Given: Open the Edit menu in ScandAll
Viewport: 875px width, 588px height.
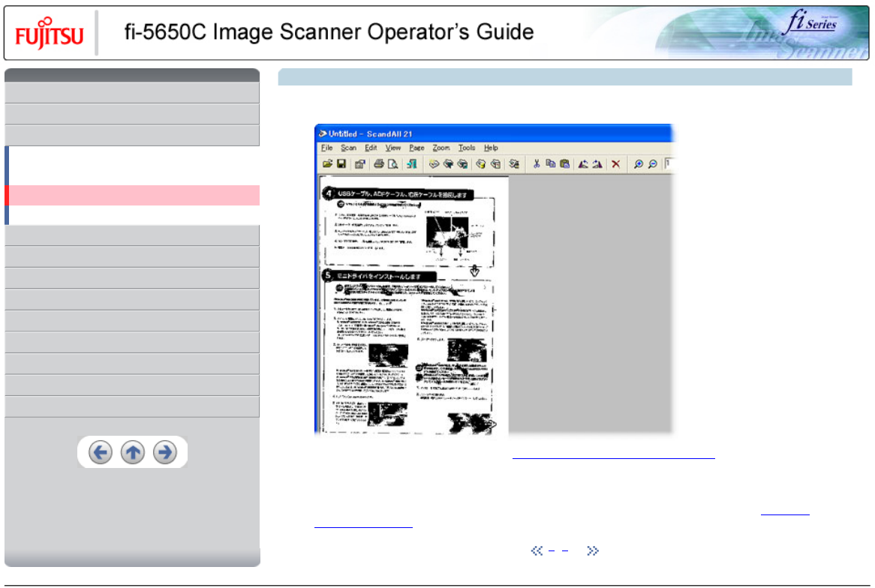Looking at the screenshot, I should click(x=371, y=148).
